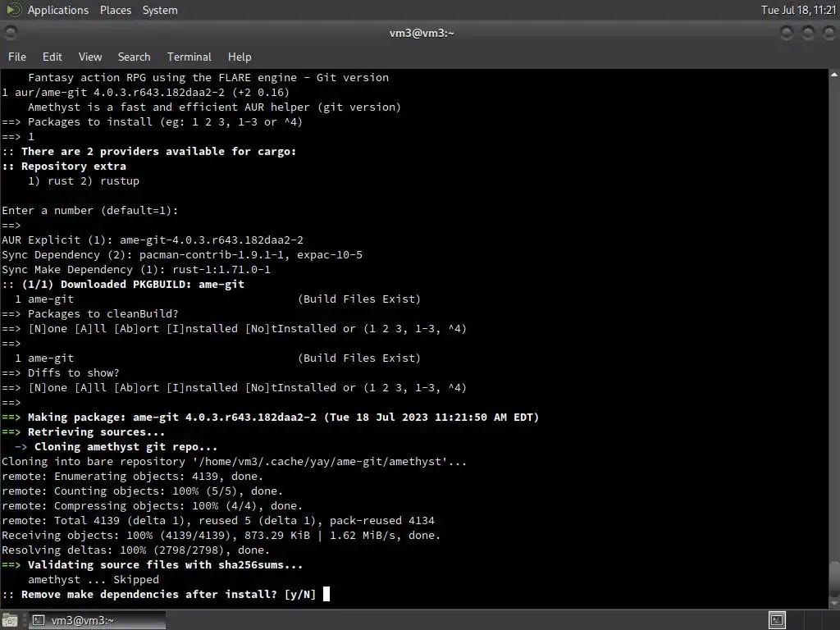The width and height of the screenshot is (840, 630).
Task: Open the Help menu
Action: click(240, 57)
